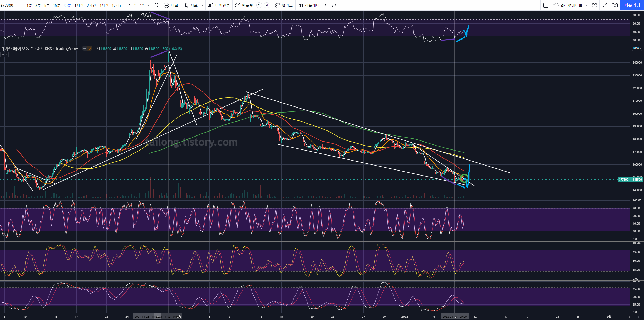The height and width of the screenshot is (320, 644).
Task: Expand the 엘리엇웨이브 layout dropdown arrow
Action: click(587, 5)
